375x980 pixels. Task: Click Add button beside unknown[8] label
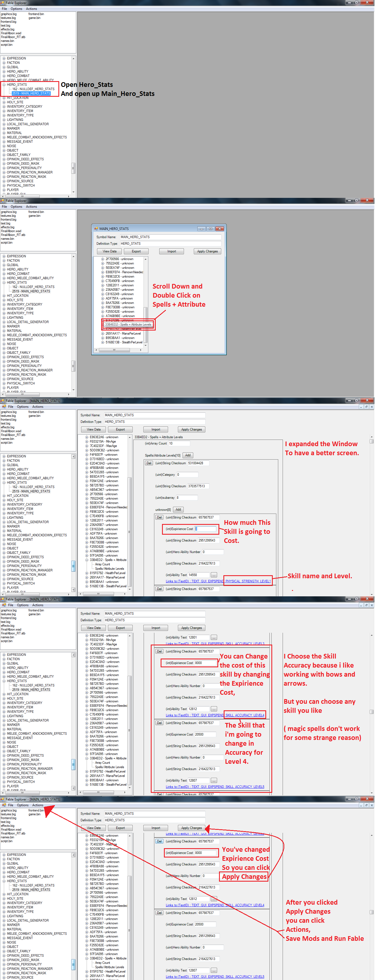pyautogui.click(x=178, y=509)
